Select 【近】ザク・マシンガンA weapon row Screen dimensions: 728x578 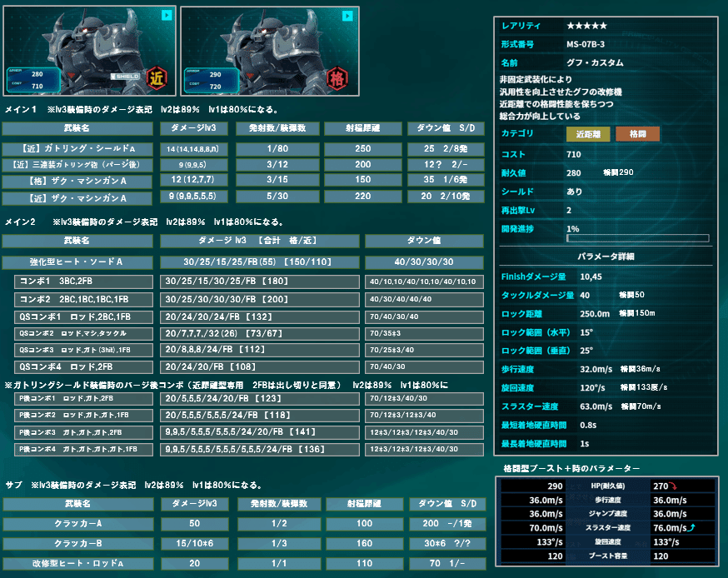coord(243,197)
